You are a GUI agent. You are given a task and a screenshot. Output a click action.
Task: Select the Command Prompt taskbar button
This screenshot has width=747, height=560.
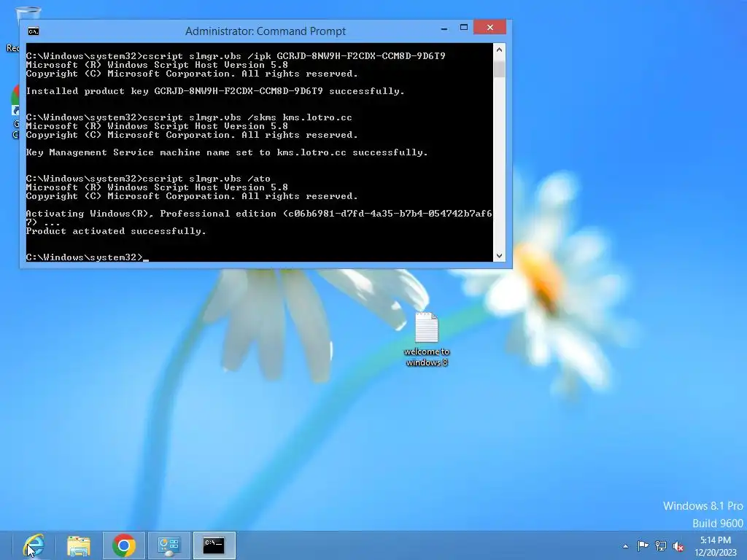pyautogui.click(x=214, y=545)
